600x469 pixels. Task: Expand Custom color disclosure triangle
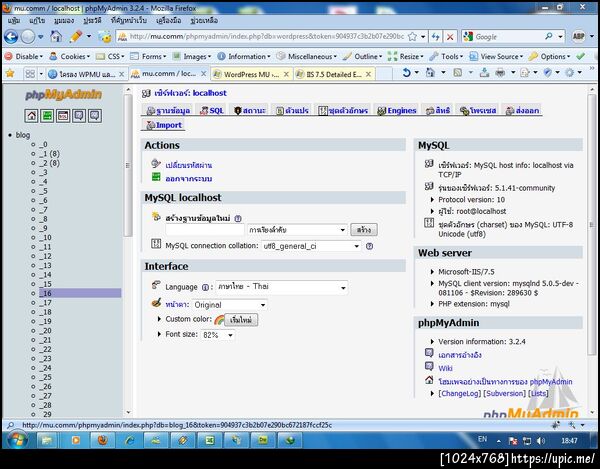click(x=159, y=319)
